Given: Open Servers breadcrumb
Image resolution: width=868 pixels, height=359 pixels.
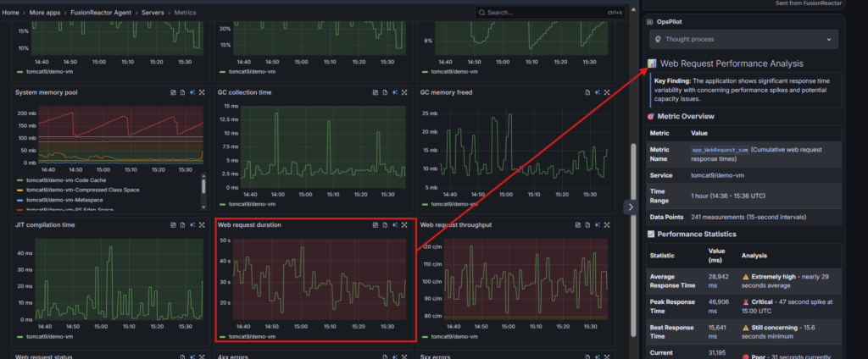Looking at the screenshot, I should [x=153, y=12].
